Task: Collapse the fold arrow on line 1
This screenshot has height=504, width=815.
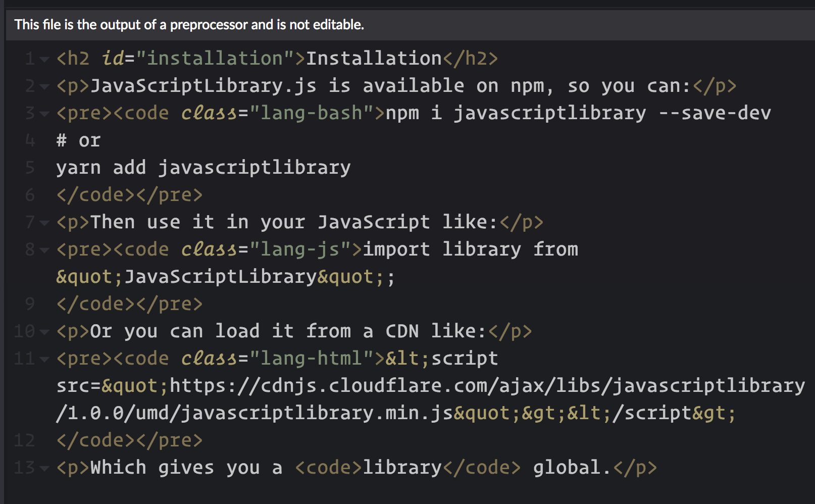Action: click(x=44, y=60)
